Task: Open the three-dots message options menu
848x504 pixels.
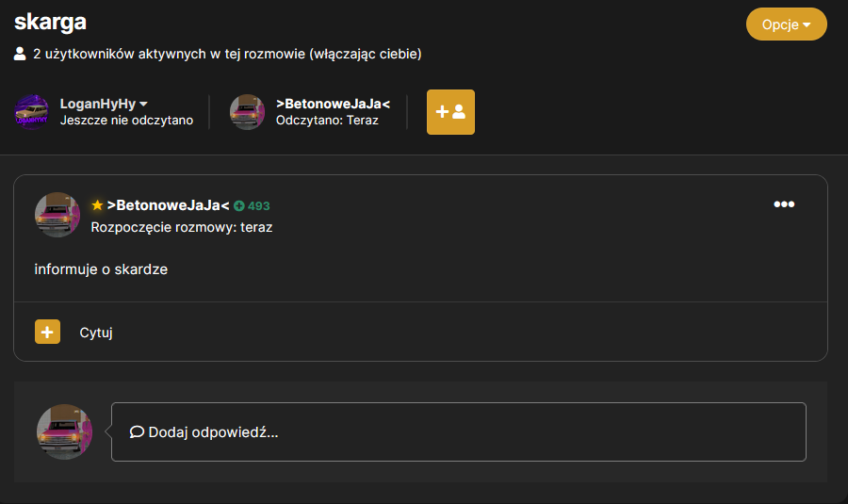Action: pos(784,203)
